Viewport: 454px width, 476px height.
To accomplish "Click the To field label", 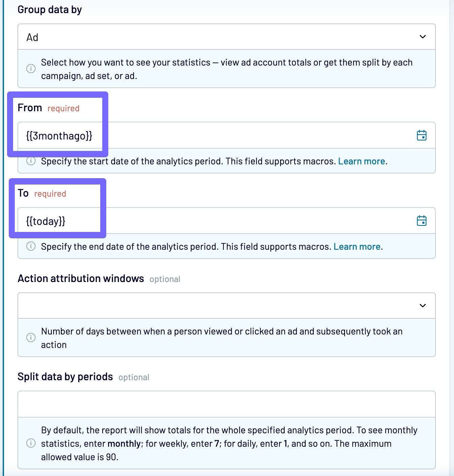I will point(23,193).
